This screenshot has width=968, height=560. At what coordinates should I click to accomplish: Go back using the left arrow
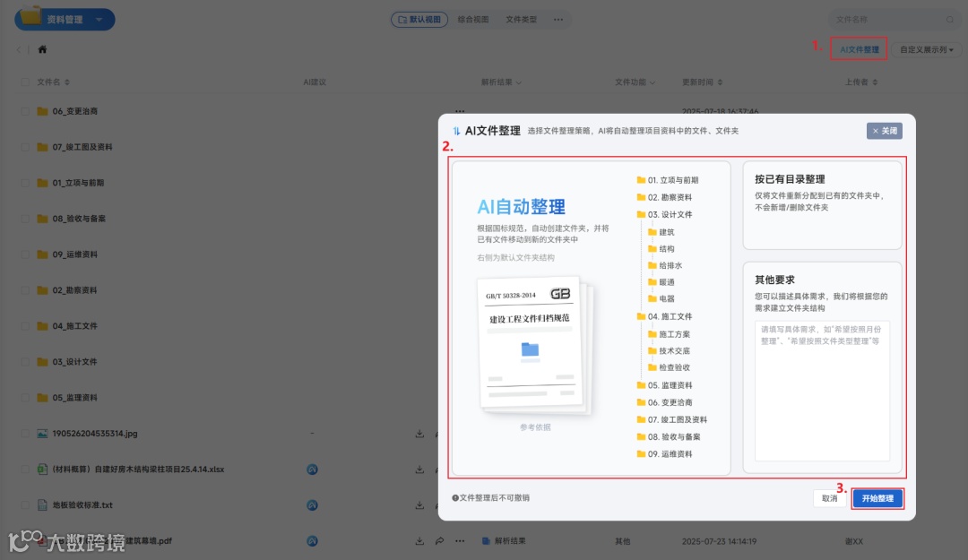point(19,49)
